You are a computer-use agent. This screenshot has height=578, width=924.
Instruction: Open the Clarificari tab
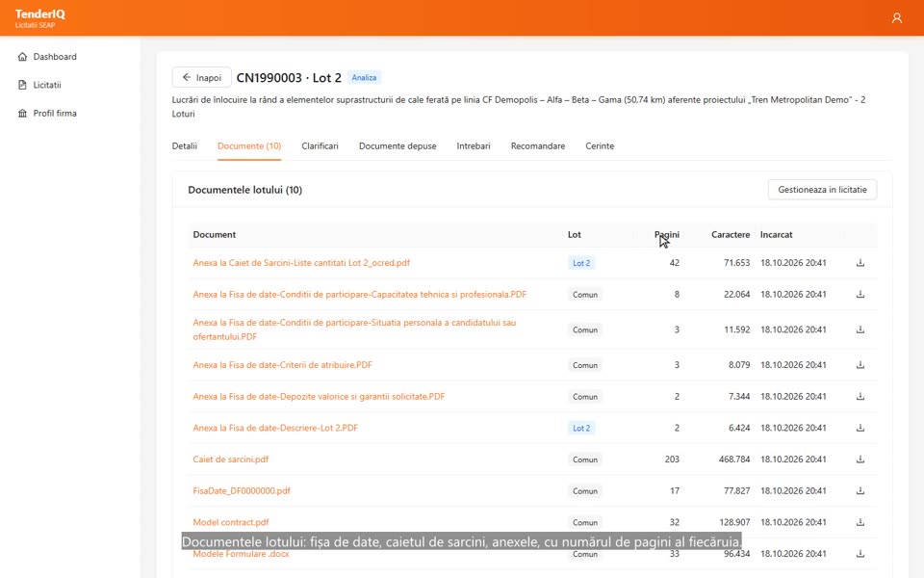320,145
